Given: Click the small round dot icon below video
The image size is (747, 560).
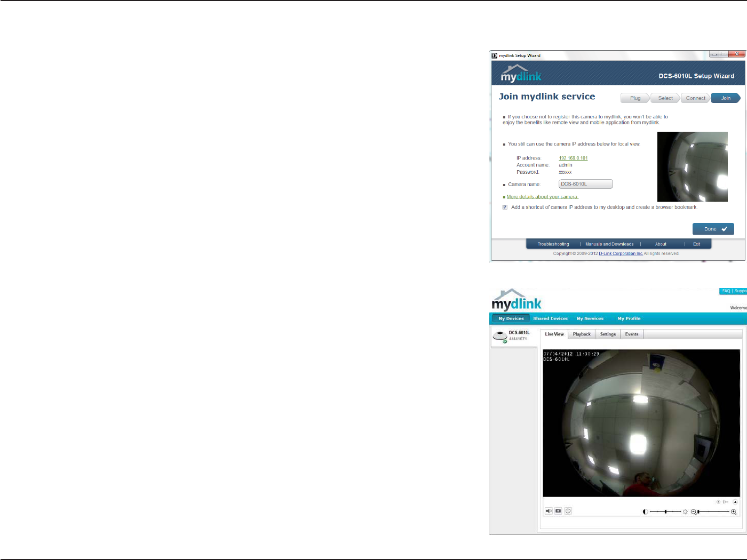Looking at the screenshot, I should point(718,502).
